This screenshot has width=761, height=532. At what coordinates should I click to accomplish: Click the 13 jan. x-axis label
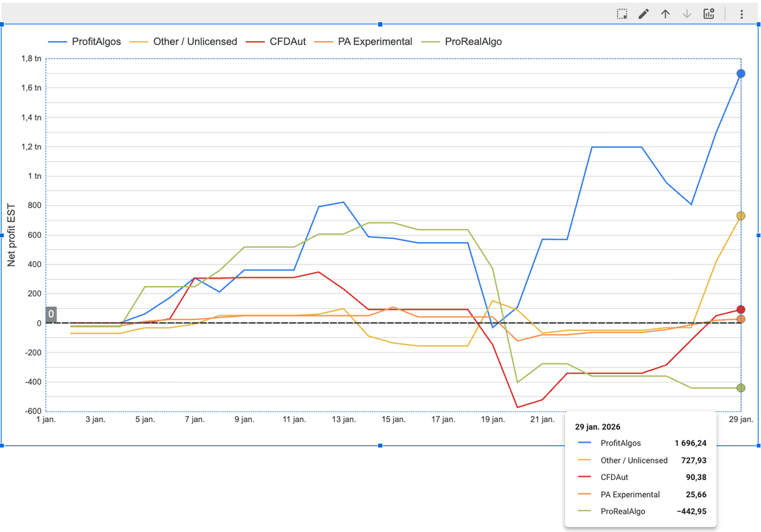[x=344, y=420]
